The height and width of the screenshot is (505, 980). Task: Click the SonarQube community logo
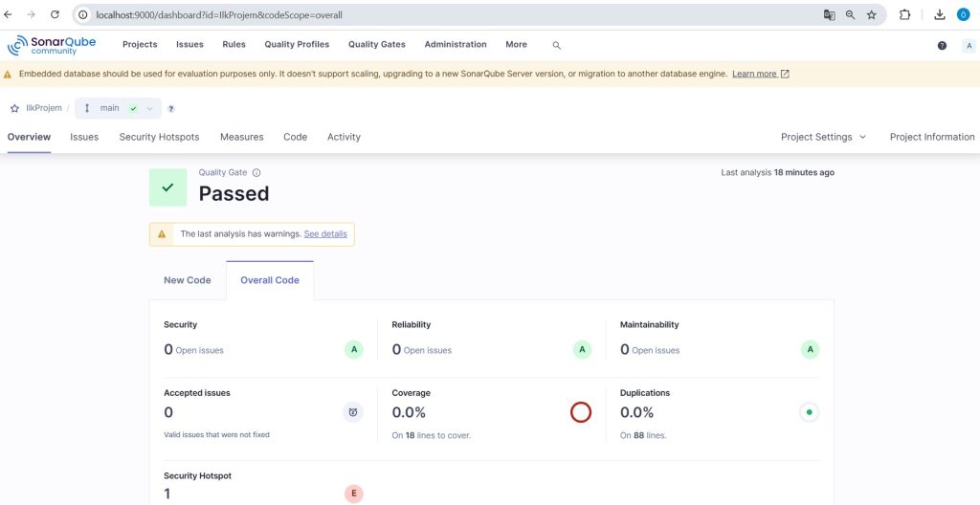pyautogui.click(x=52, y=45)
